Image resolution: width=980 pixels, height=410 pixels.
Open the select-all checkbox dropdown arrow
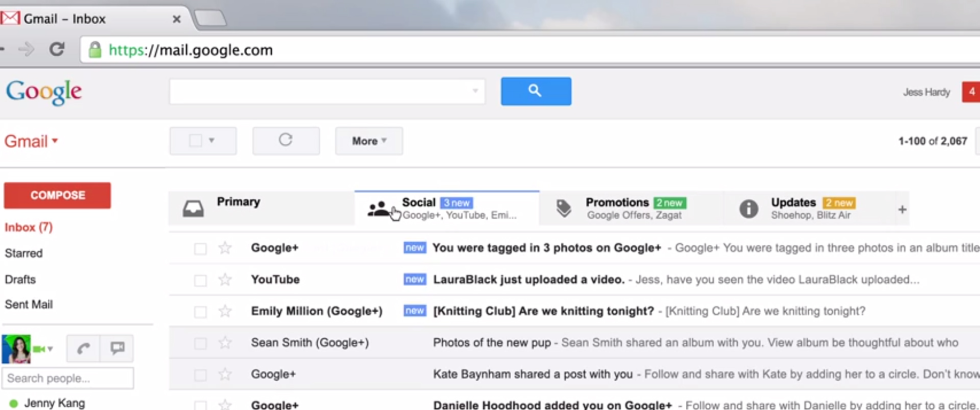pos(211,141)
